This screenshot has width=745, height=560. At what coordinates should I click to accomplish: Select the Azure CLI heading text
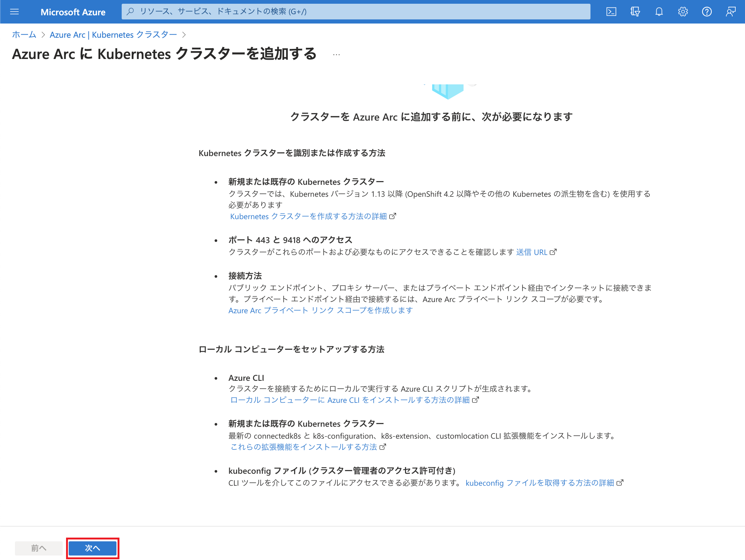pos(246,378)
